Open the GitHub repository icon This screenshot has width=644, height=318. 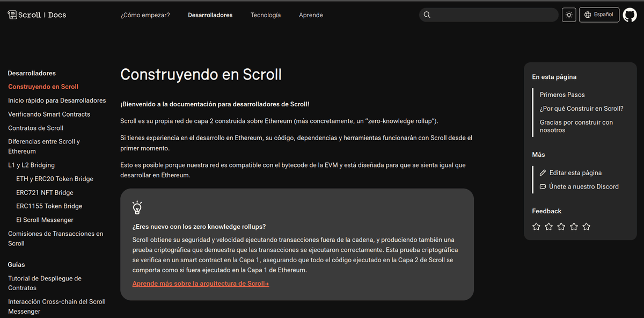point(630,15)
